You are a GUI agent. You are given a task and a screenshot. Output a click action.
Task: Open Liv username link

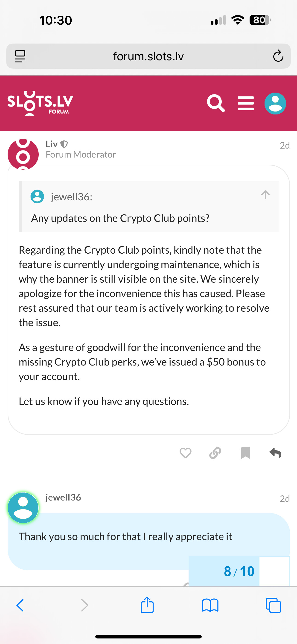point(52,144)
